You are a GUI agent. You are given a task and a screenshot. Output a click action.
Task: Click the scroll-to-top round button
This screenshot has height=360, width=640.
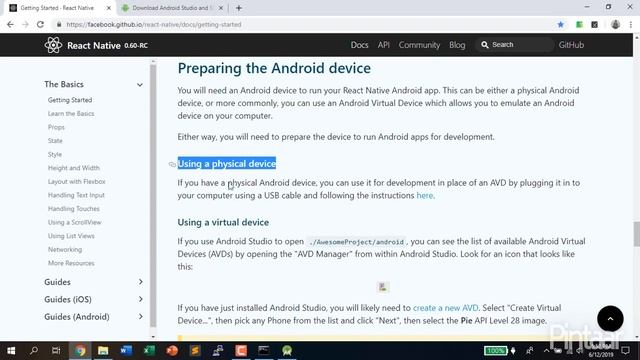(x=610, y=318)
